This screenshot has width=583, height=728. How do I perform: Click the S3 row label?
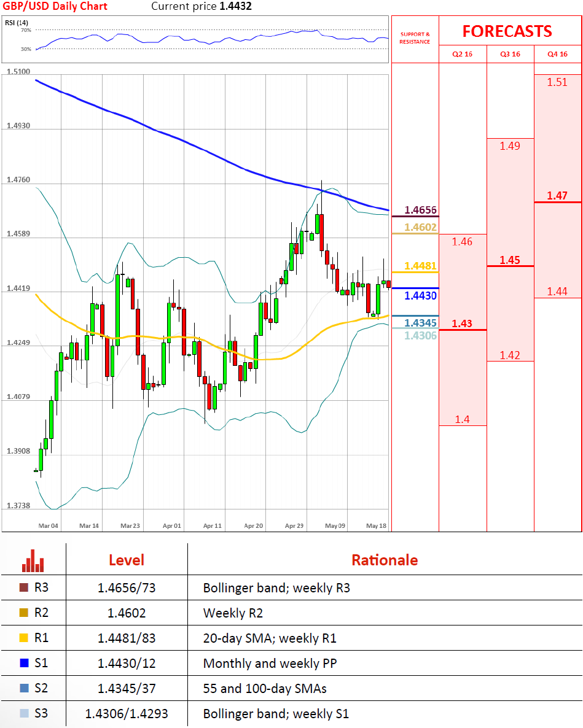pyautogui.click(x=41, y=713)
